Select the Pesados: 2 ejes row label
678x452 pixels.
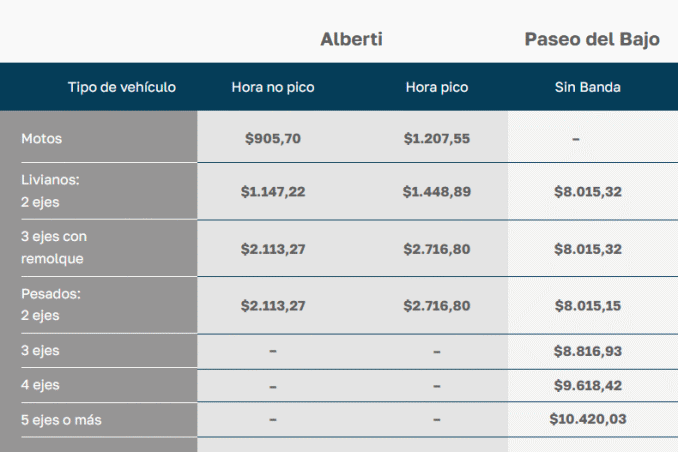[50, 305]
